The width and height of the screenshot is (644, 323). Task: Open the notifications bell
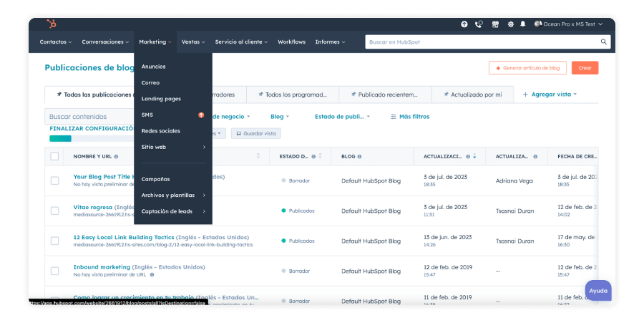coord(523,24)
